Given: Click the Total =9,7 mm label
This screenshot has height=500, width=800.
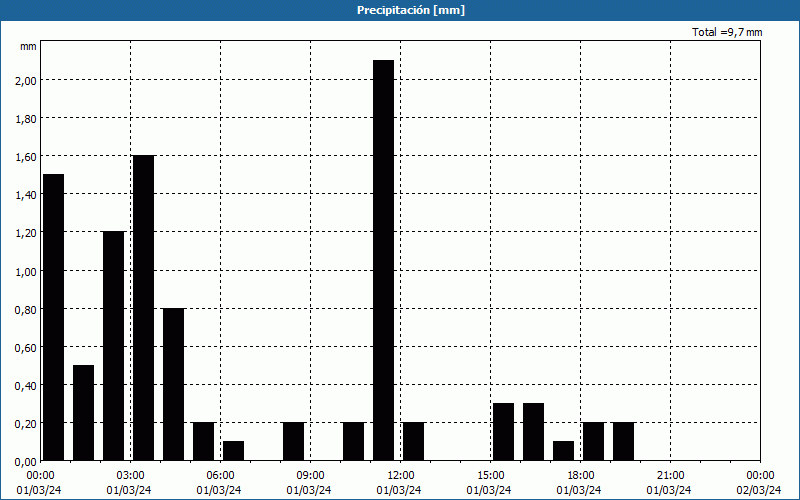Looking at the screenshot, I should pos(727,32).
